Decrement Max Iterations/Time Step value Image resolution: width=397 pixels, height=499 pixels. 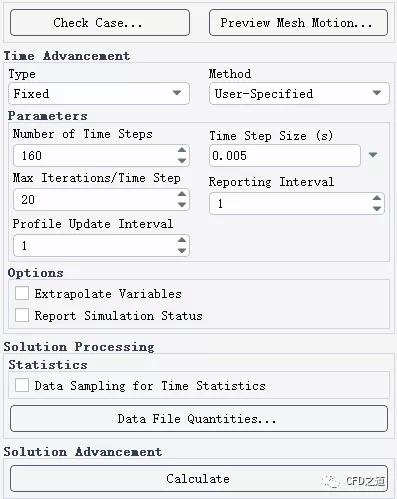pyautogui.click(x=182, y=204)
